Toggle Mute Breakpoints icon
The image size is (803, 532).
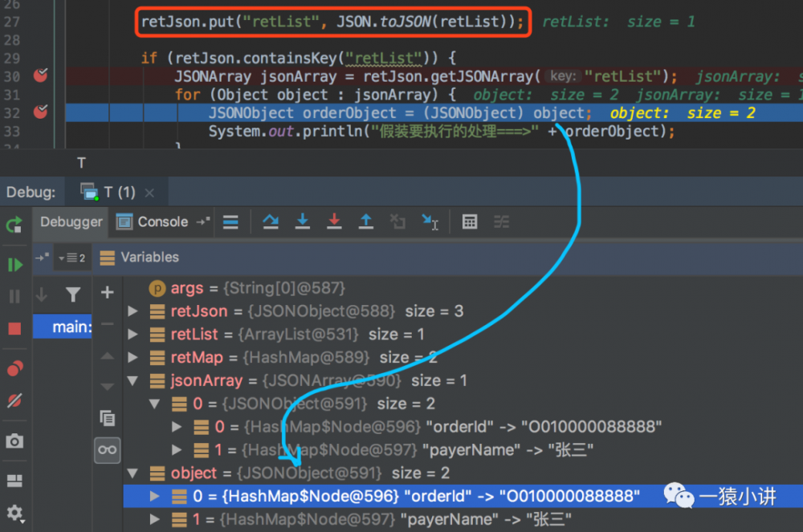click(x=14, y=400)
